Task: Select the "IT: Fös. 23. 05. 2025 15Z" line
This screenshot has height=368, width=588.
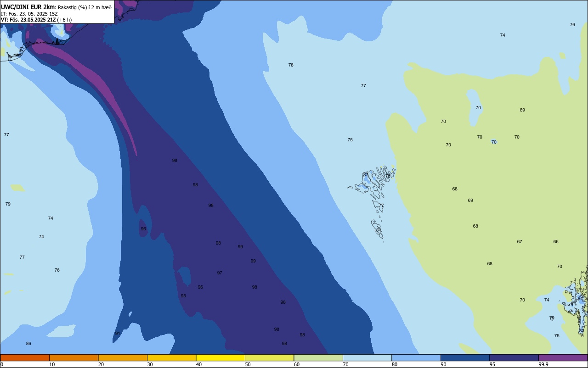Action: coord(29,14)
